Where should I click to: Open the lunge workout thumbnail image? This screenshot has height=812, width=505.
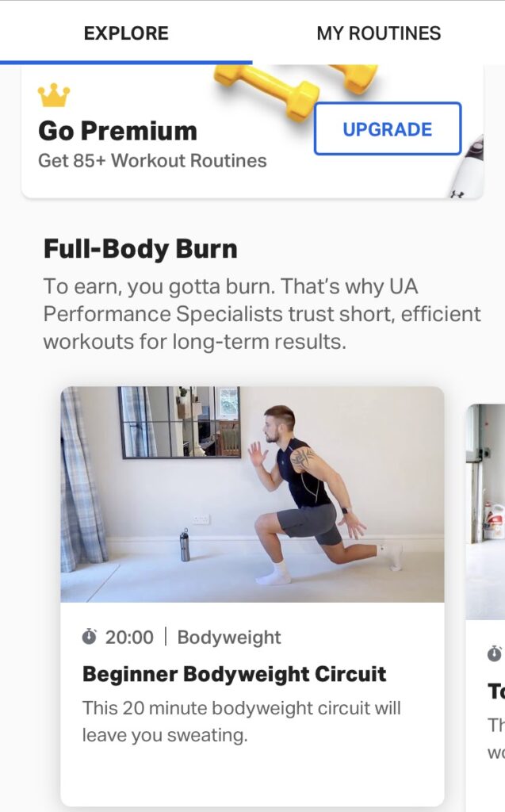point(252,494)
